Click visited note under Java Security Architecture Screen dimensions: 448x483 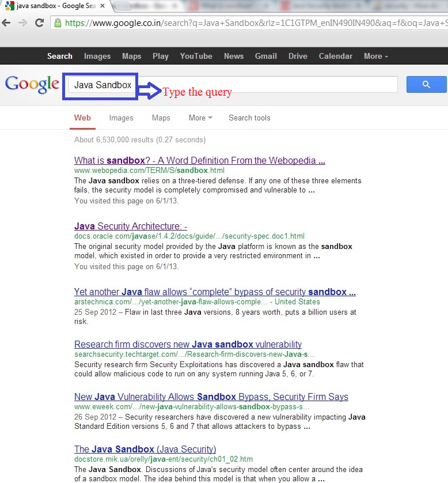pyautogui.click(x=127, y=266)
